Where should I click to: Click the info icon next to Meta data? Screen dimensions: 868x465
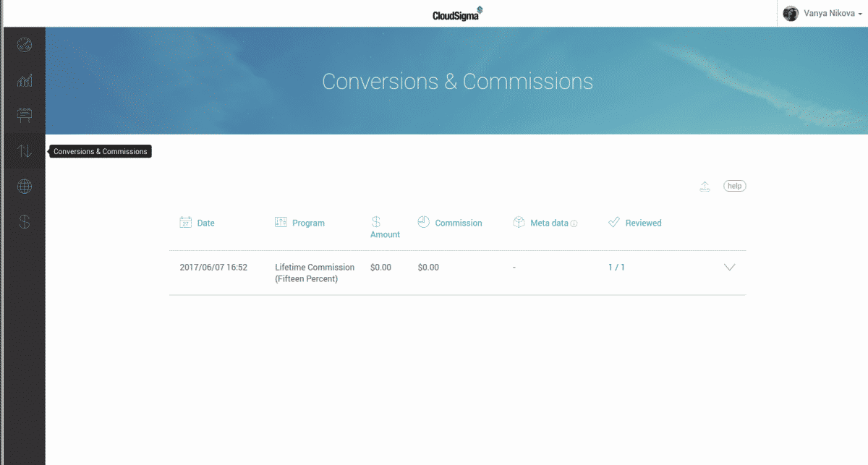tap(573, 223)
